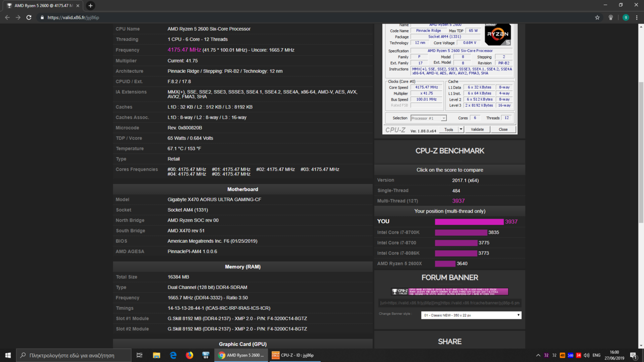
Task: Click the Gigabyte X470 AORUS ULTRA GAMING-CF text
Action: coord(214,200)
